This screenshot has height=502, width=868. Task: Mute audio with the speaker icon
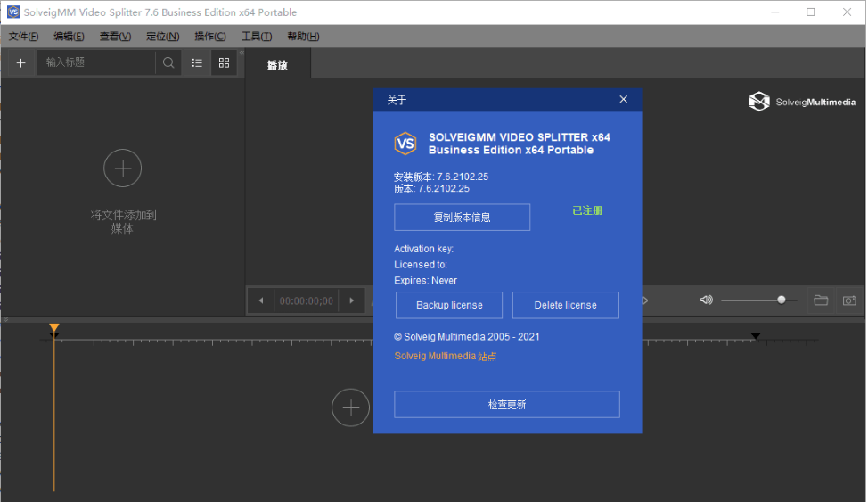pos(706,300)
